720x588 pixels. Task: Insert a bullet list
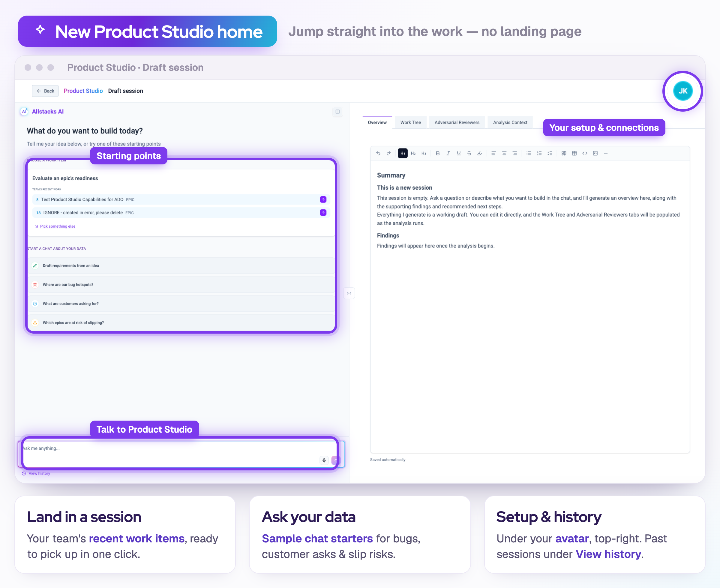pos(529,153)
